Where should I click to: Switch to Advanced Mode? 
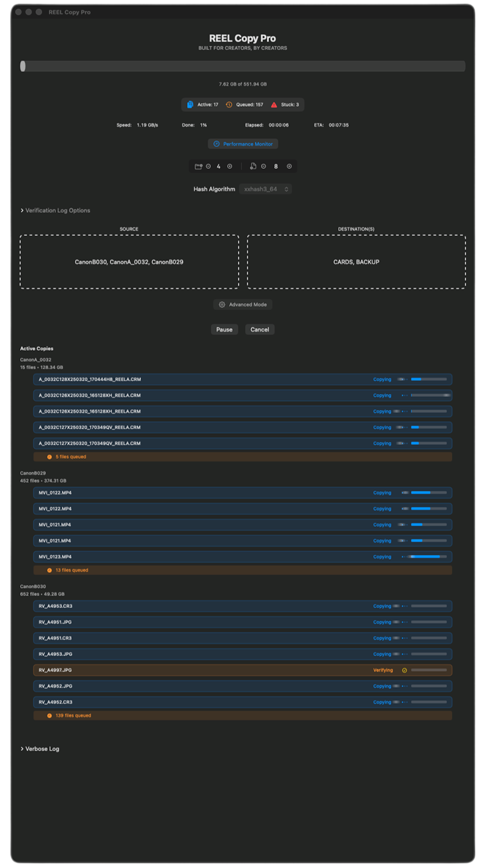[x=243, y=304]
